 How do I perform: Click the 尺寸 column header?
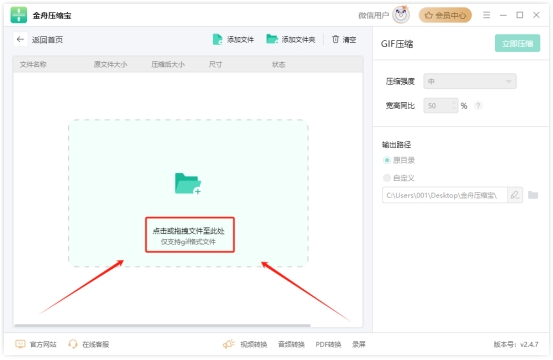point(215,65)
